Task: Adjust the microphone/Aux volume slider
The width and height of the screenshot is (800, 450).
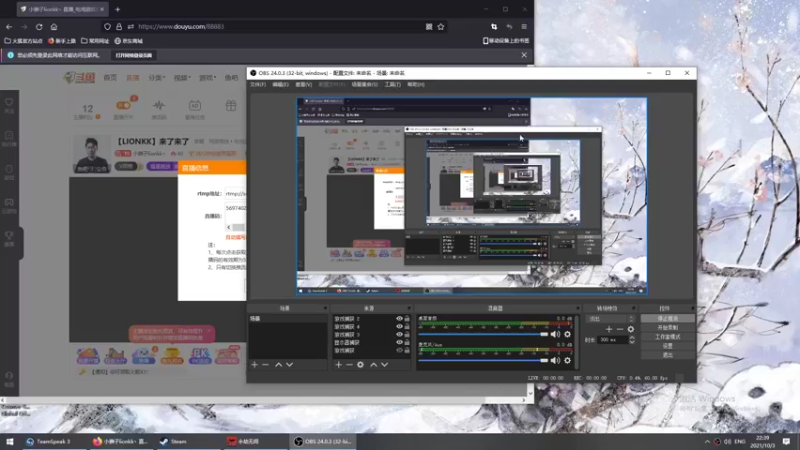Action: click(483, 360)
